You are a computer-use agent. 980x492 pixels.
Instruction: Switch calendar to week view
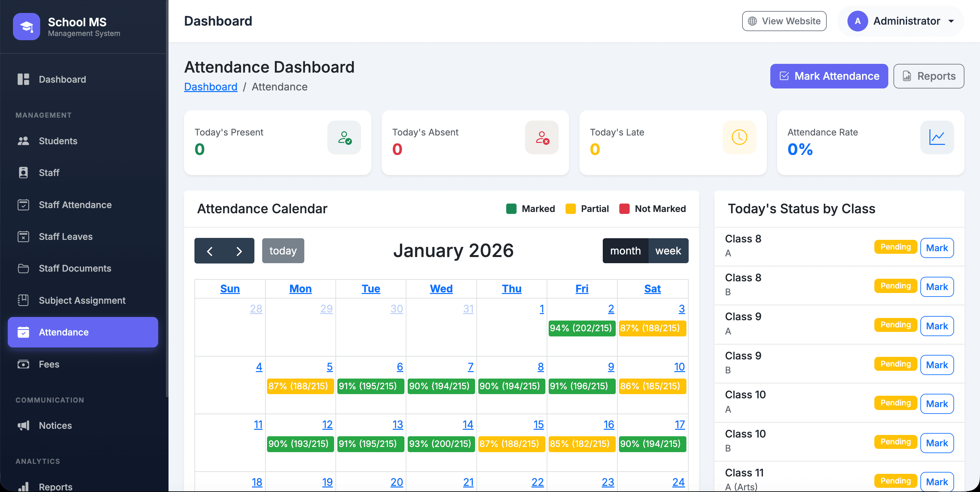(x=668, y=251)
